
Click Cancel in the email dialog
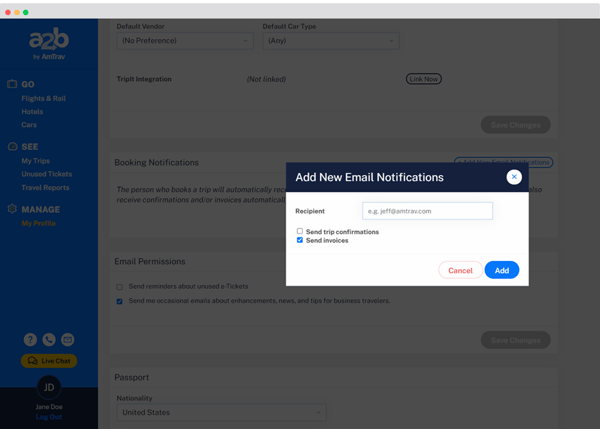(x=460, y=270)
